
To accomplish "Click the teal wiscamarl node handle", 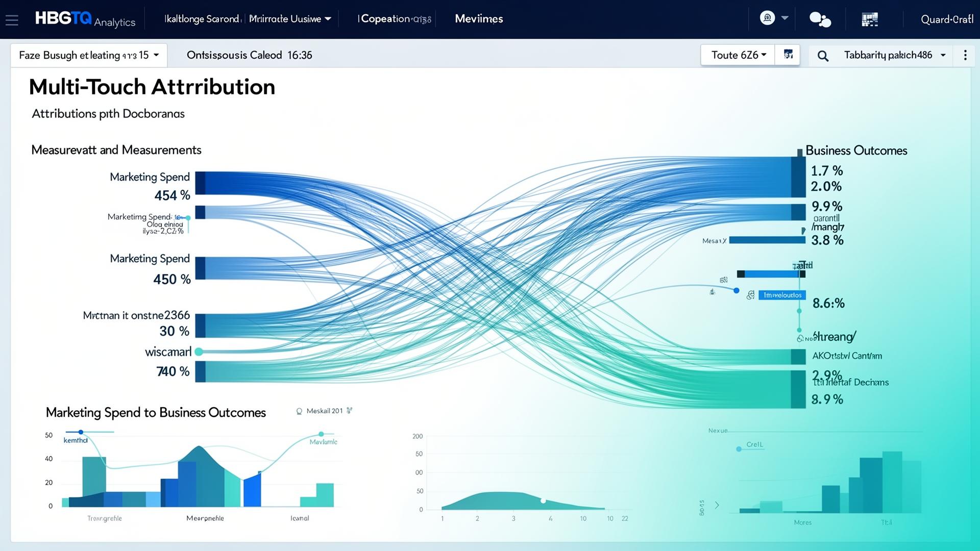I will [x=199, y=352].
